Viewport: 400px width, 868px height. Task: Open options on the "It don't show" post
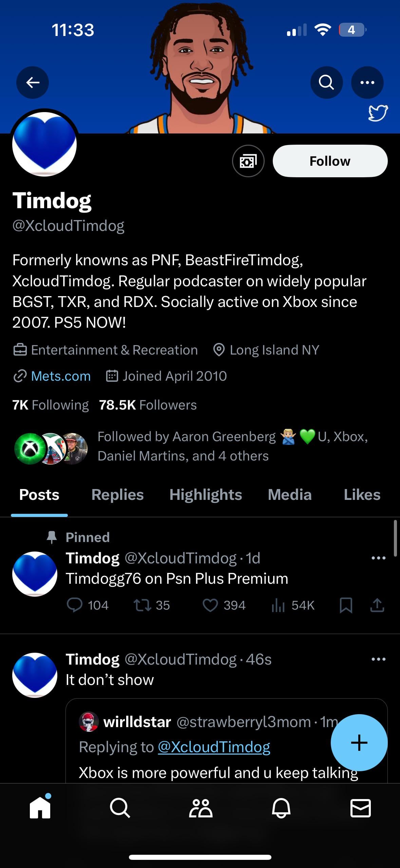(x=378, y=659)
